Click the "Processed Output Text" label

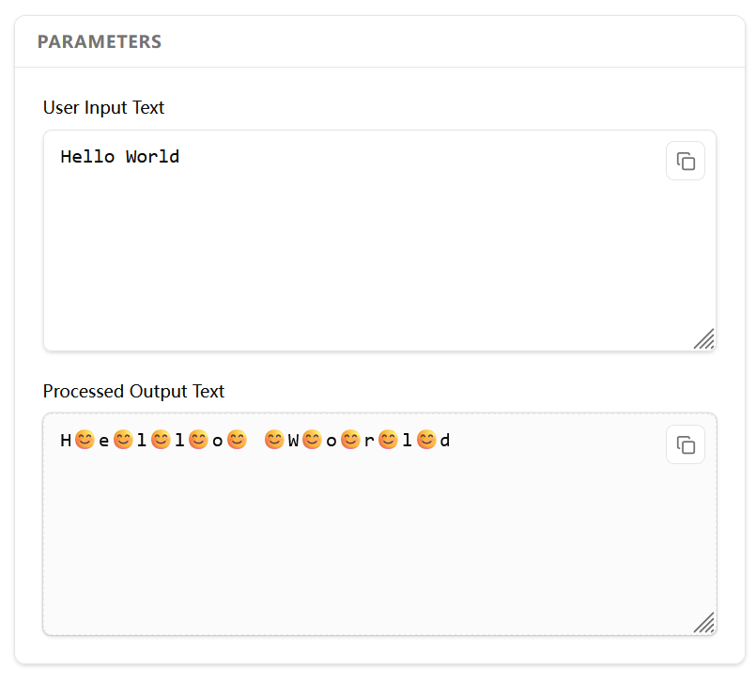pyautogui.click(x=133, y=392)
